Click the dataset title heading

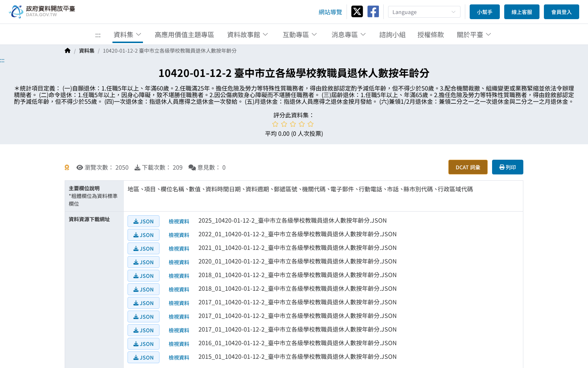[x=294, y=73]
